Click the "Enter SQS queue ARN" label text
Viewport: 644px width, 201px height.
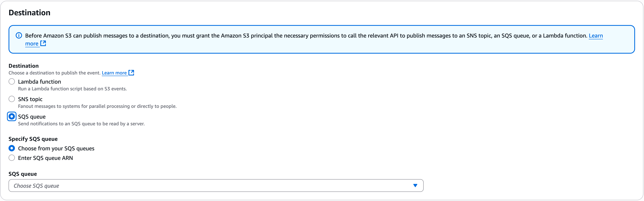click(45, 158)
